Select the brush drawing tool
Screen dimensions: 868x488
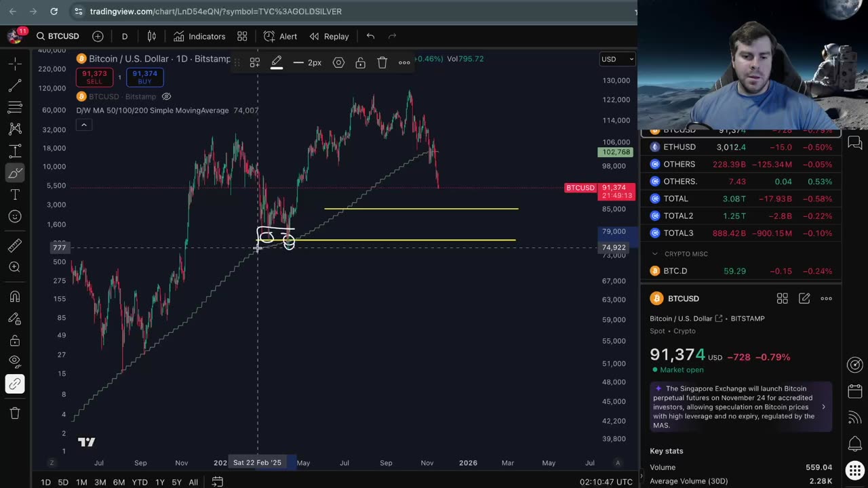[x=14, y=173]
